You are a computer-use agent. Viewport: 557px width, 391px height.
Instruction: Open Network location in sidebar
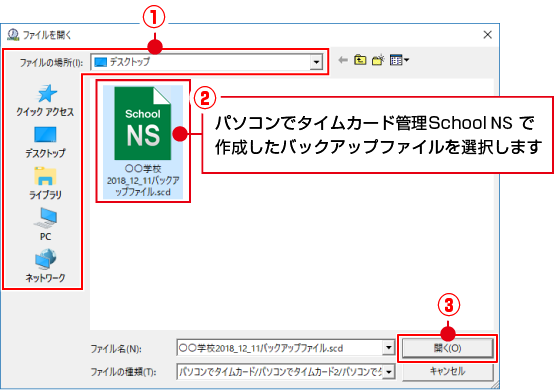pyautogui.click(x=45, y=266)
